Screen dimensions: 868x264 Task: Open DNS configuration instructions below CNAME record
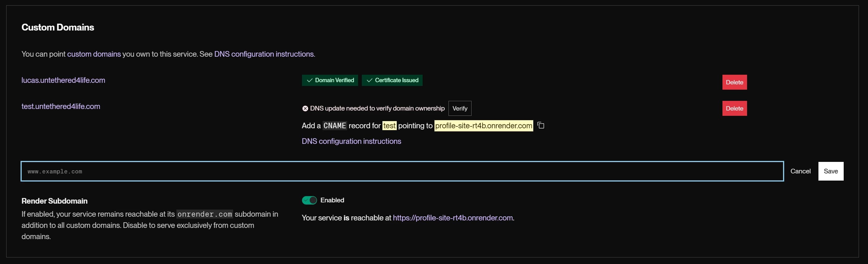351,141
